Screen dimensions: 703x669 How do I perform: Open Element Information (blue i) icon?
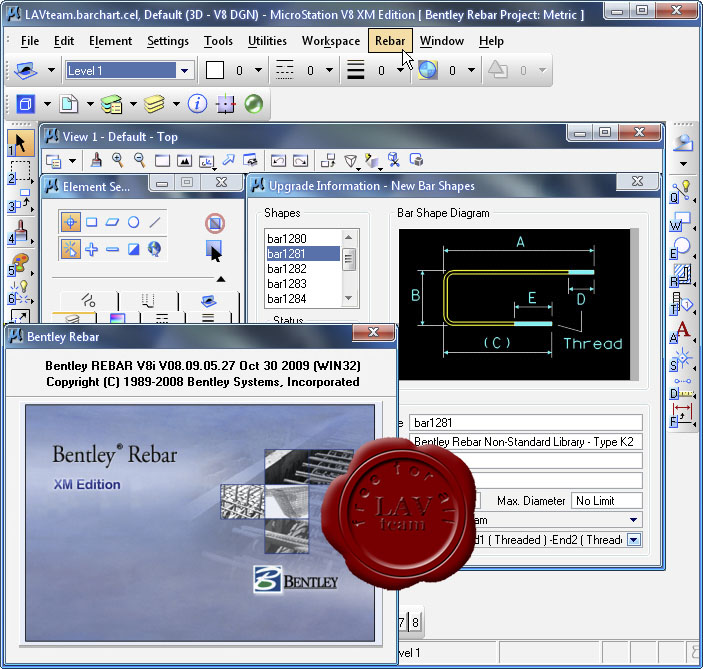[x=197, y=104]
